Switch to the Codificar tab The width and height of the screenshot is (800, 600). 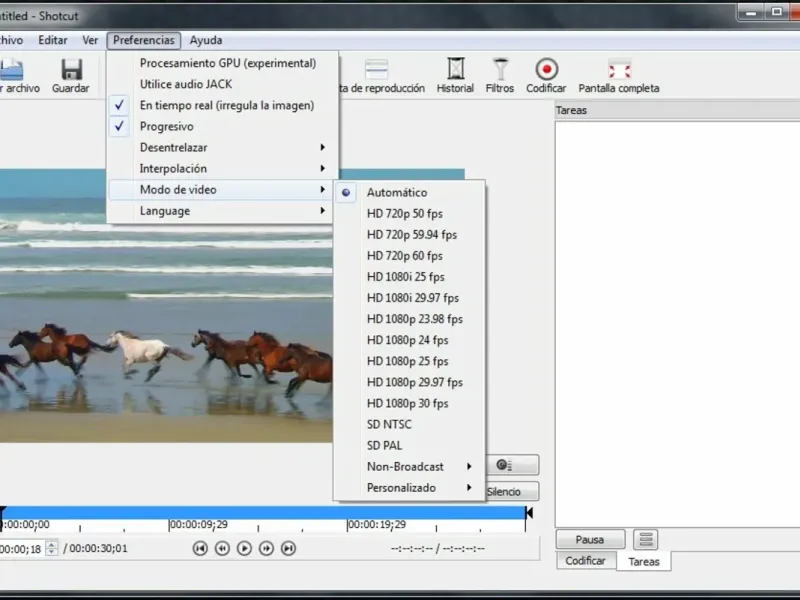(x=585, y=561)
